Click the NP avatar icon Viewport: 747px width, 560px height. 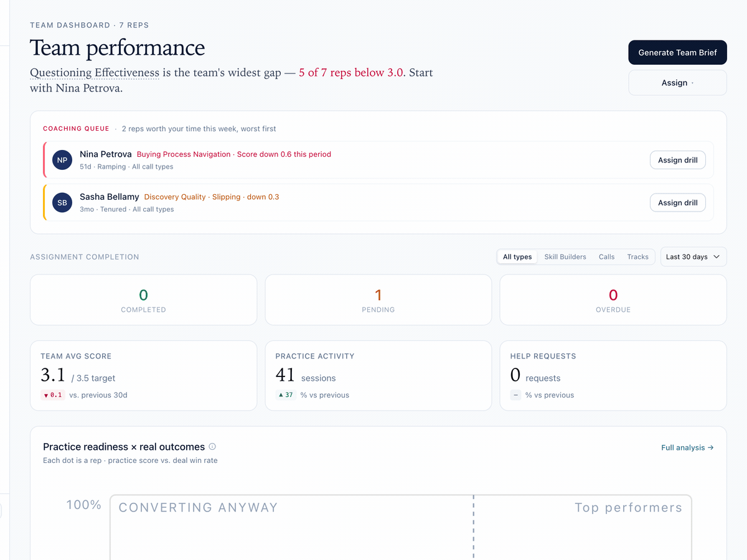pos(62,160)
